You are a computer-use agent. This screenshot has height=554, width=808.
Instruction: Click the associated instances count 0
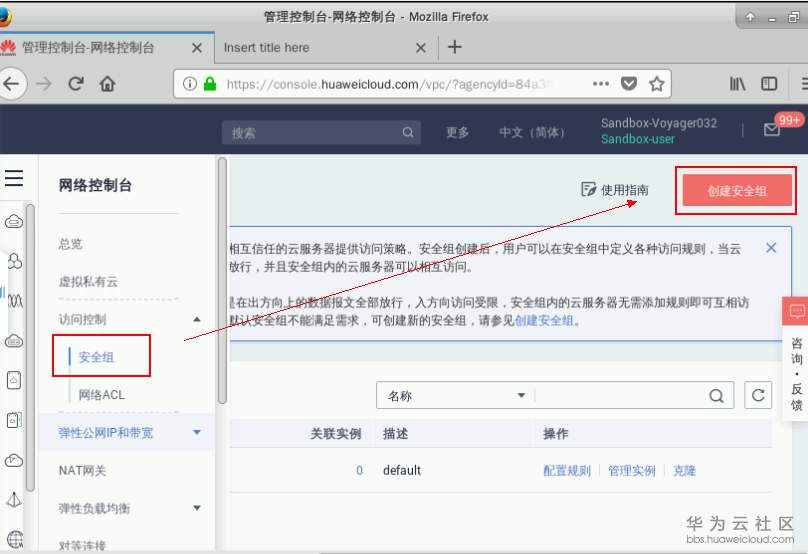tap(359, 471)
